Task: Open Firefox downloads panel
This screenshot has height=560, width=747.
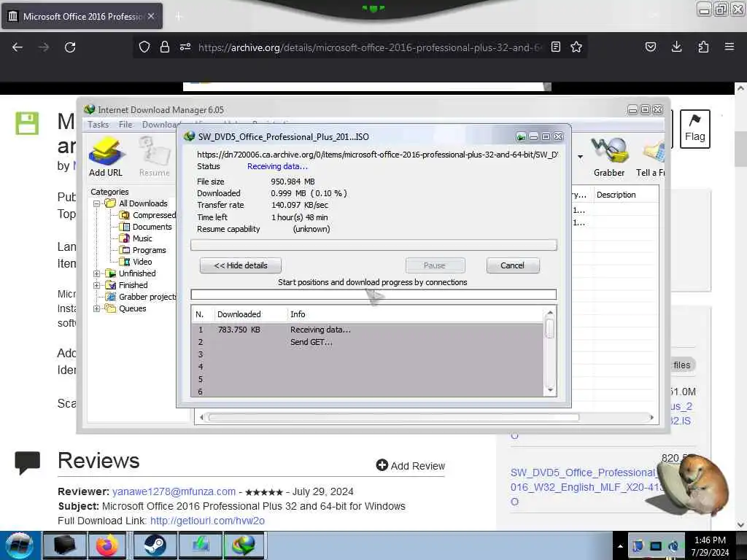Action: point(676,47)
